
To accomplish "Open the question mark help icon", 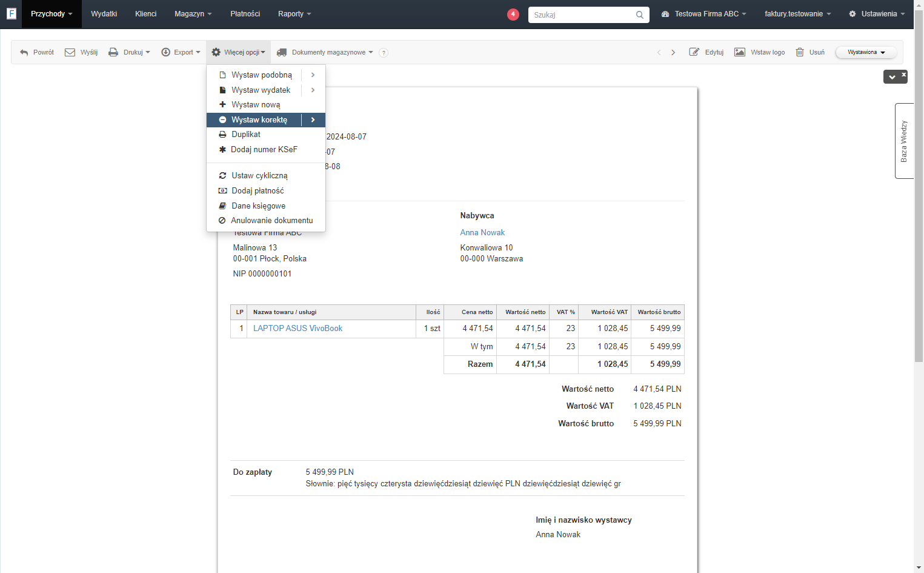I will coord(384,53).
